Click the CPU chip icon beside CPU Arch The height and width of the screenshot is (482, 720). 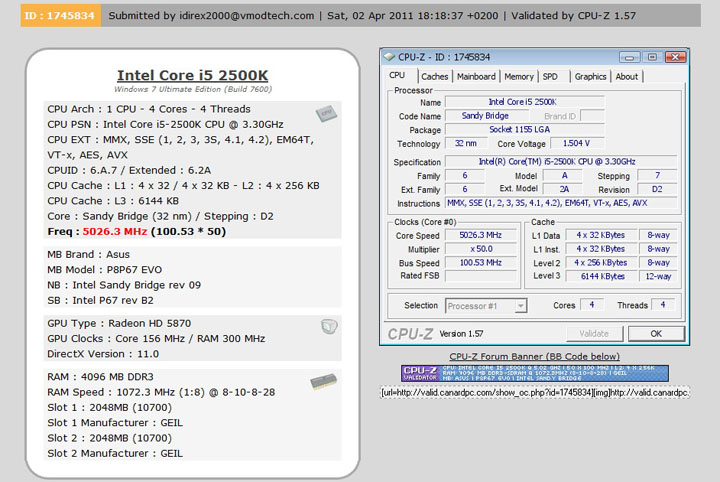tap(326, 113)
